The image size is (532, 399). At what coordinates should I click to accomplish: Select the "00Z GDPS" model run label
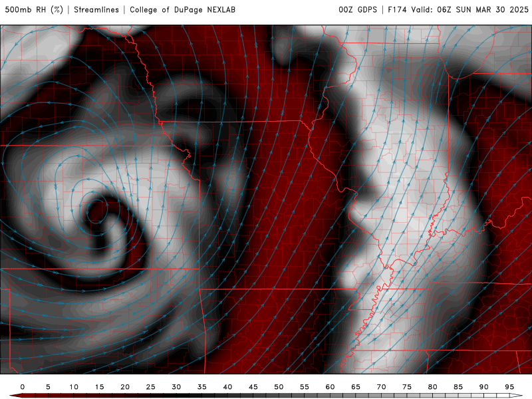358,9
